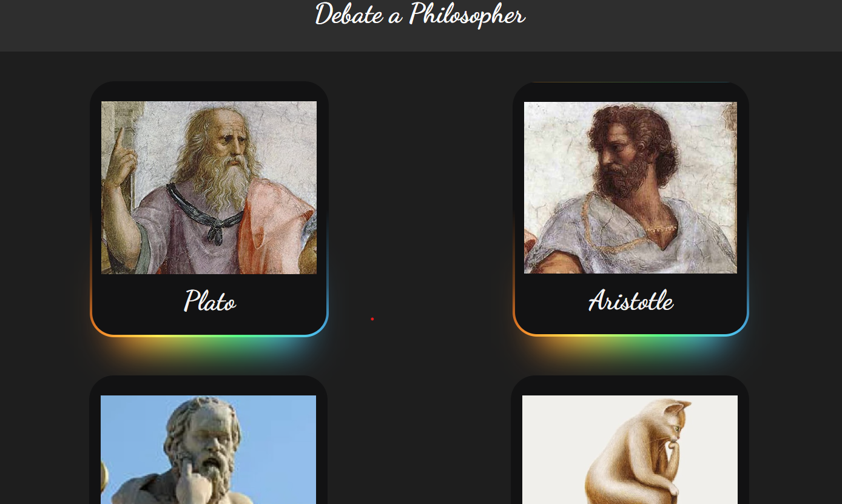
Task: Open the Plato portrait thumbnail
Action: point(209,187)
